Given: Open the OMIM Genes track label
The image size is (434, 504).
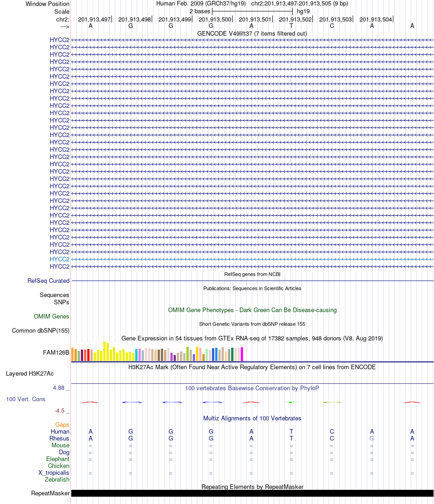Looking at the screenshot, I should [x=52, y=316].
